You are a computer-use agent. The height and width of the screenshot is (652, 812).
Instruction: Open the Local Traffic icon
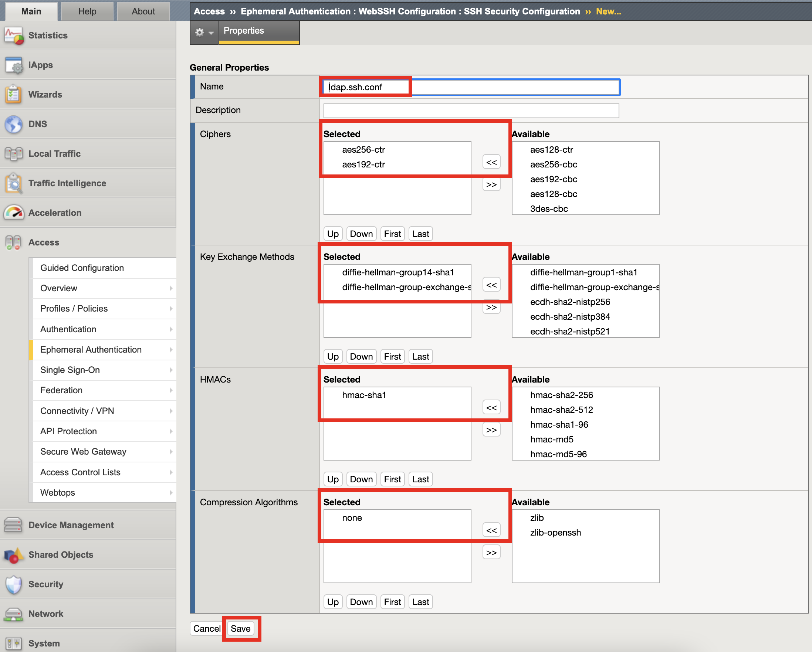coord(14,154)
